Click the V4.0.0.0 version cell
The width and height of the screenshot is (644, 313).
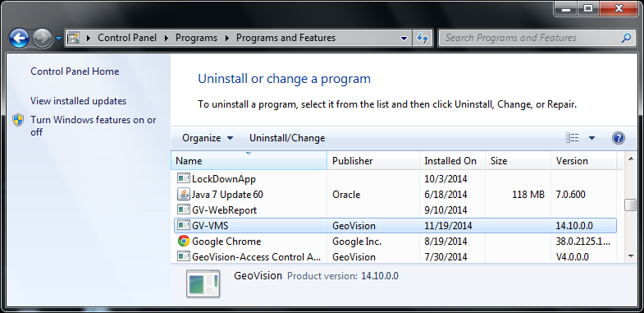coord(572,257)
